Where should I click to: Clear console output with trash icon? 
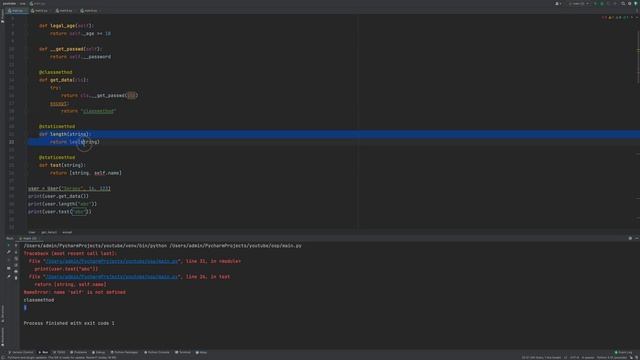click(x=16, y=278)
